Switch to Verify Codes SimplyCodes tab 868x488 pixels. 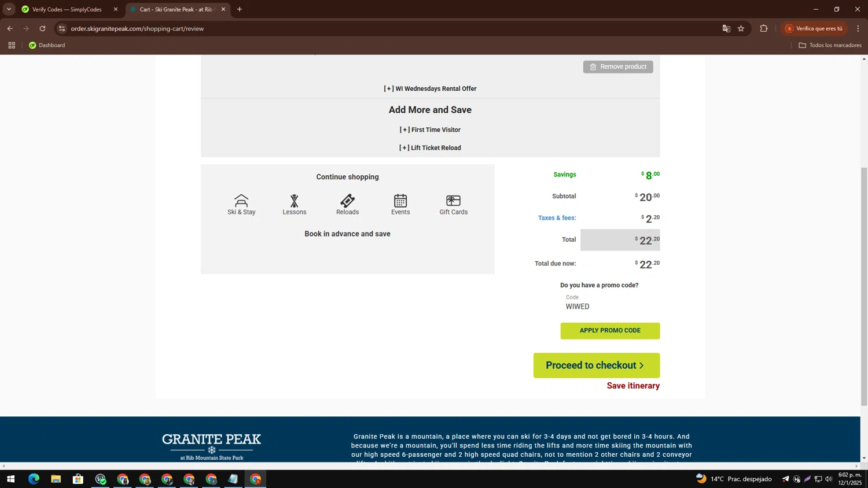pyautogui.click(x=67, y=9)
